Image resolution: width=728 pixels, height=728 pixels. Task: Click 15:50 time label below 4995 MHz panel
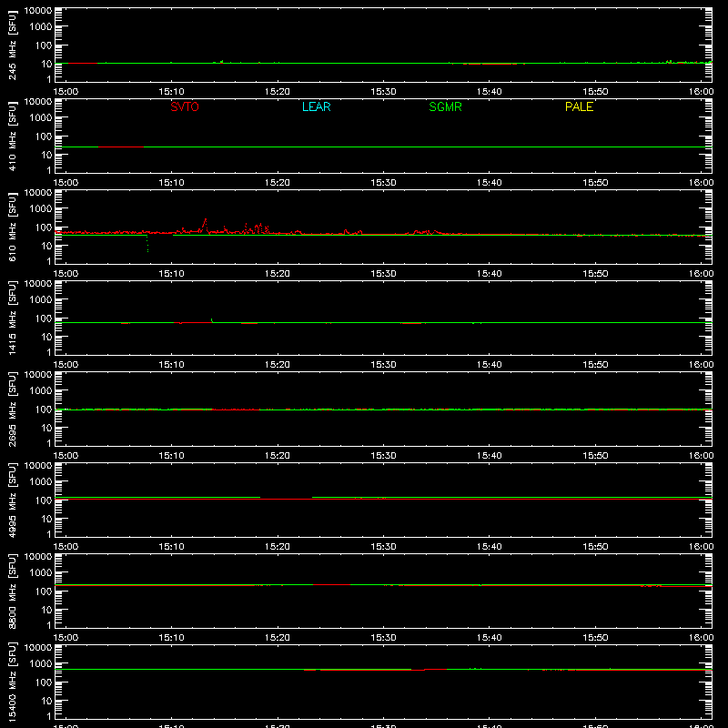coord(595,547)
